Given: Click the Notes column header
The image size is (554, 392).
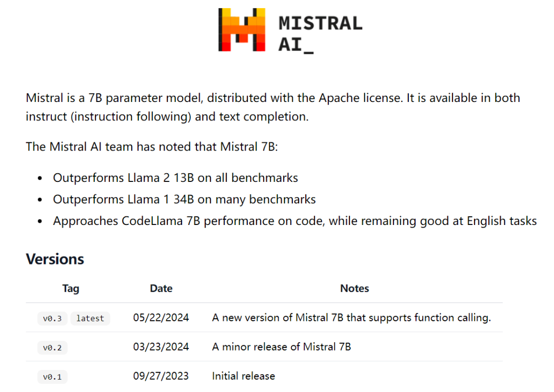Looking at the screenshot, I should [x=354, y=288].
